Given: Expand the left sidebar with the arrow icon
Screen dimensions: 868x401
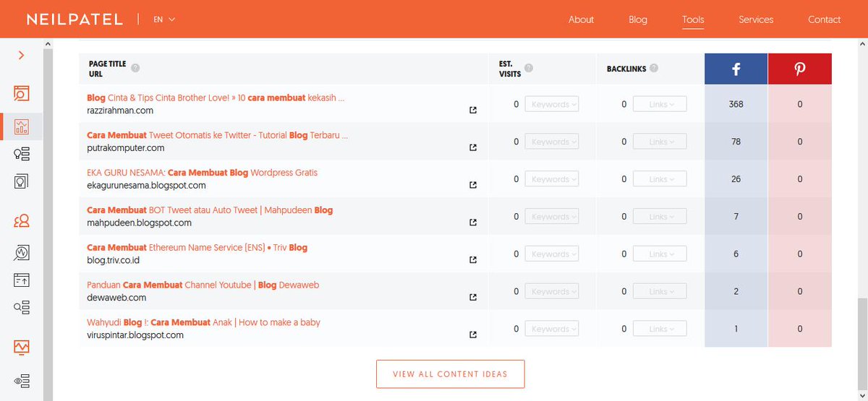Looking at the screenshot, I should pos(22,55).
